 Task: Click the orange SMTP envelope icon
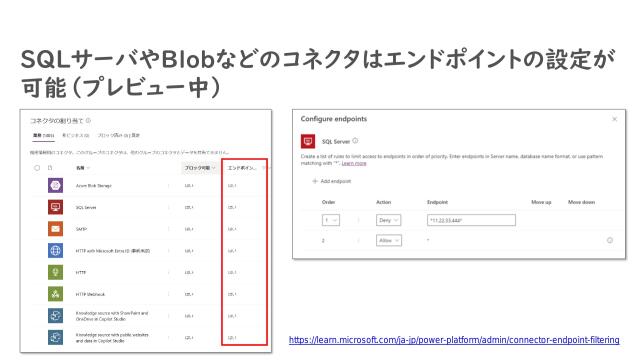pyautogui.click(x=56, y=229)
